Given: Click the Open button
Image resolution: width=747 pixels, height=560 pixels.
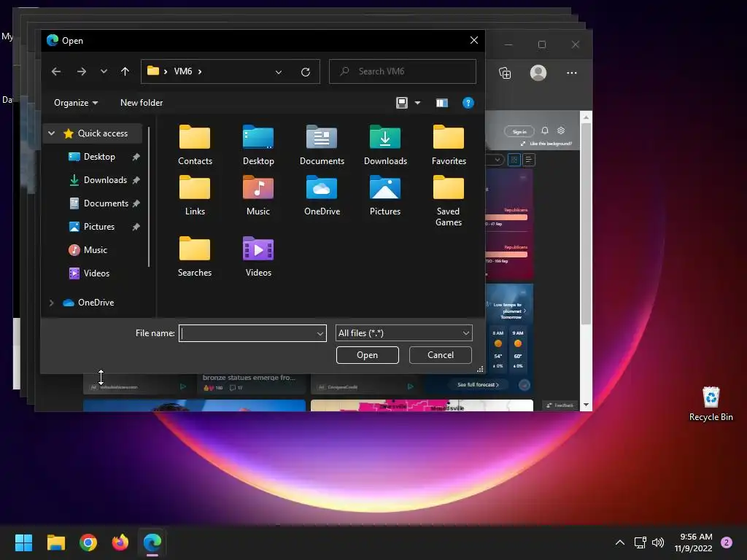Looking at the screenshot, I should 368,355.
